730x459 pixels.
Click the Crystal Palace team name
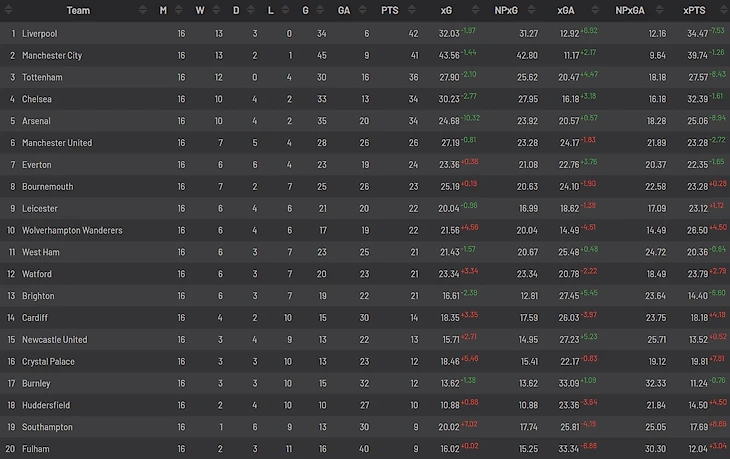click(49, 362)
